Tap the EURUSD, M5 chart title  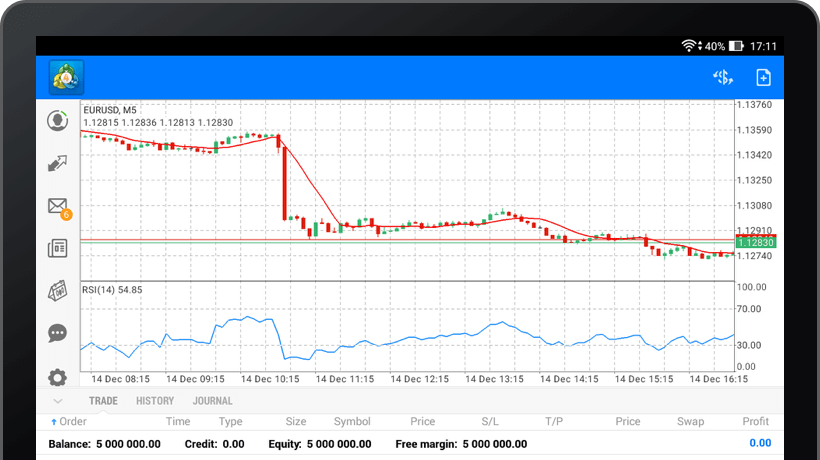click(x=110, y=110)
